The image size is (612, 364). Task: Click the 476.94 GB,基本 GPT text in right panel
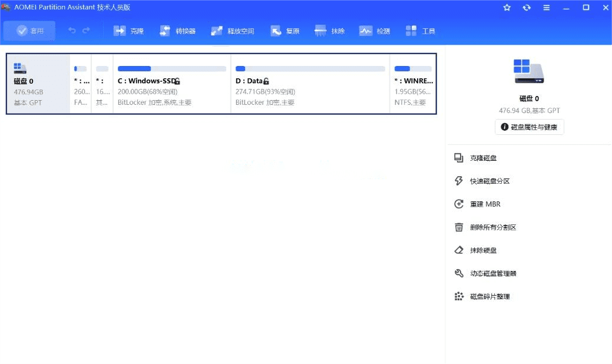(x=530, y=110)
